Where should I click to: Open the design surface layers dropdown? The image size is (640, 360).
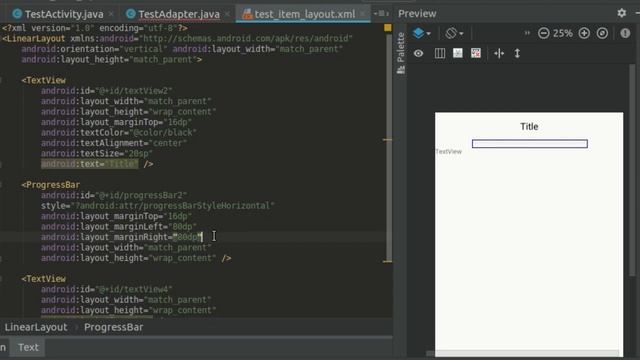click(422, 33)
